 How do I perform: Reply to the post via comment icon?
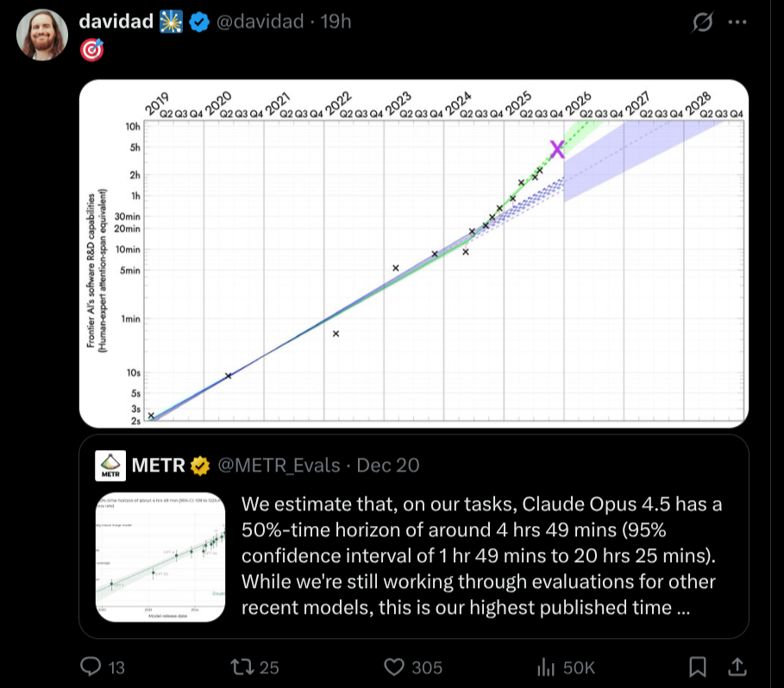[91, 666]
